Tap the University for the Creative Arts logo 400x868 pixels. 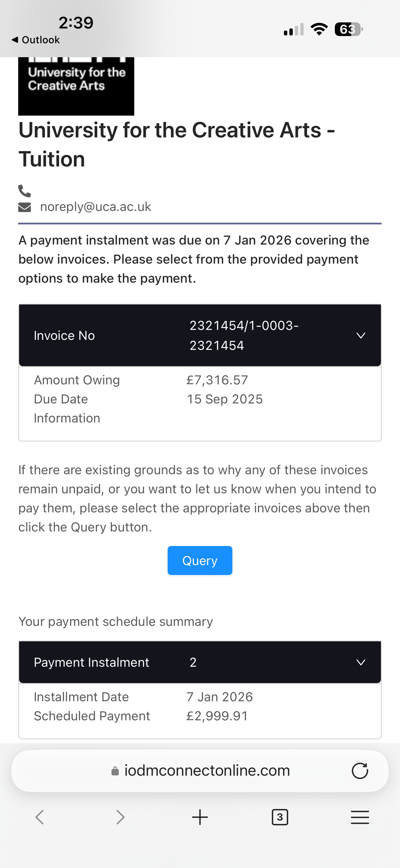coord(76,86)
